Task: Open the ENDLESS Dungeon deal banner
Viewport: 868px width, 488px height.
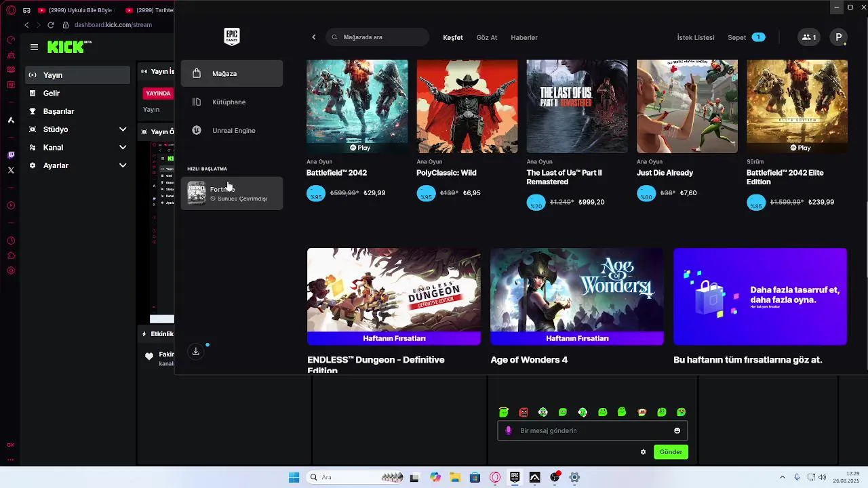Action: coord(394,297)
